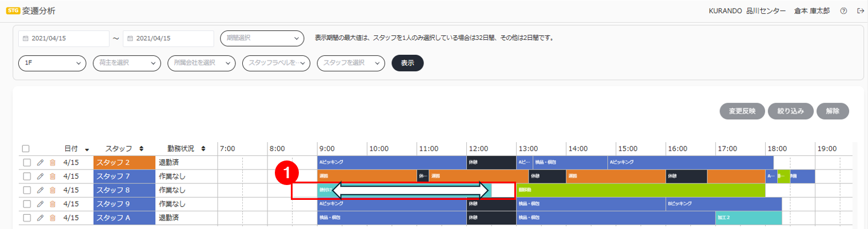868x229 pixels.
Task: Edit the スタッフ 2 row with pencil icon
Action: (x=40, y=162)
